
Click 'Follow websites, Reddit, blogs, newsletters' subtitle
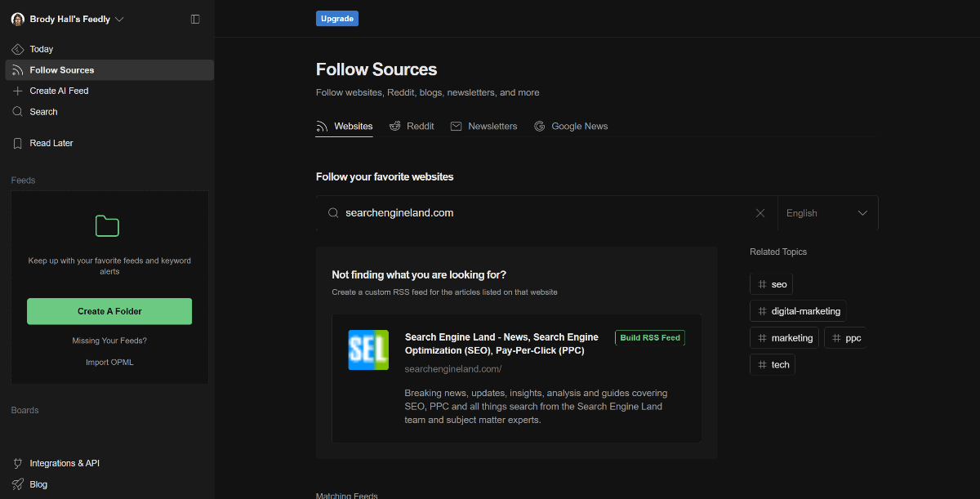[x=427, y=93]
